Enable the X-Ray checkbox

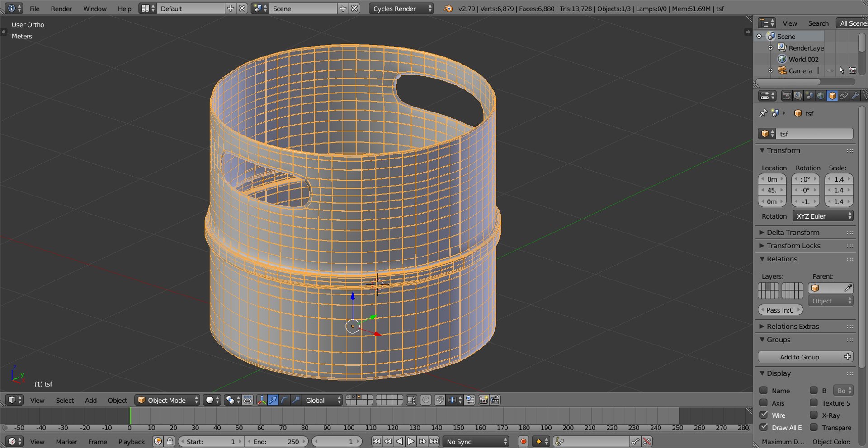(814, 415)
